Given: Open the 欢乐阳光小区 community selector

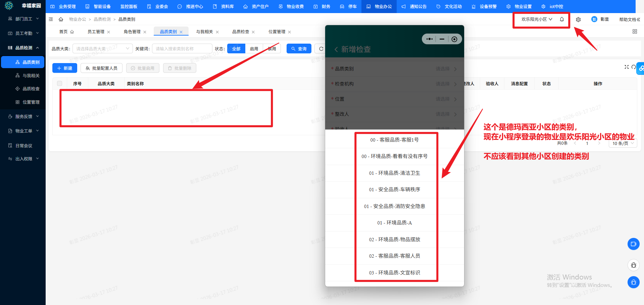Looking at the screenshot, I should click(537, 19).
